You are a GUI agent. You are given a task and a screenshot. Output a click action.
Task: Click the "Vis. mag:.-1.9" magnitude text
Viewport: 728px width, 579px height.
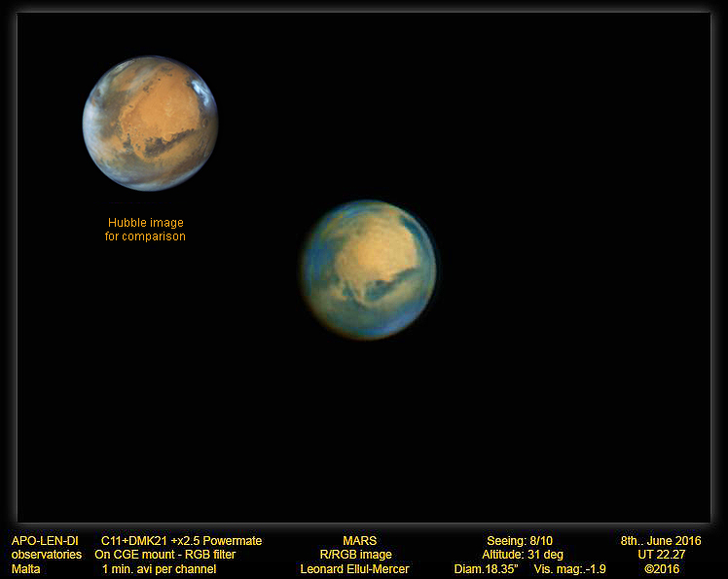pos(569,569)
